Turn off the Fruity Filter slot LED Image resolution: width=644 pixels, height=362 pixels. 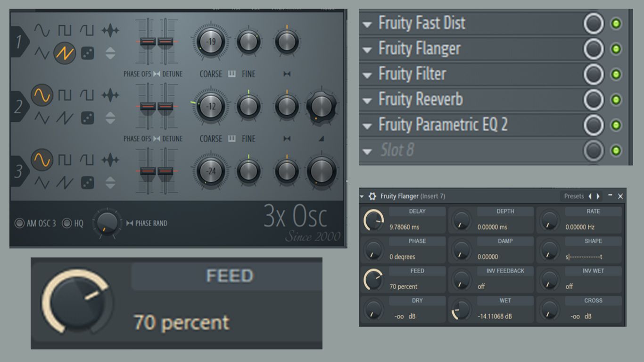pos(616,75)
